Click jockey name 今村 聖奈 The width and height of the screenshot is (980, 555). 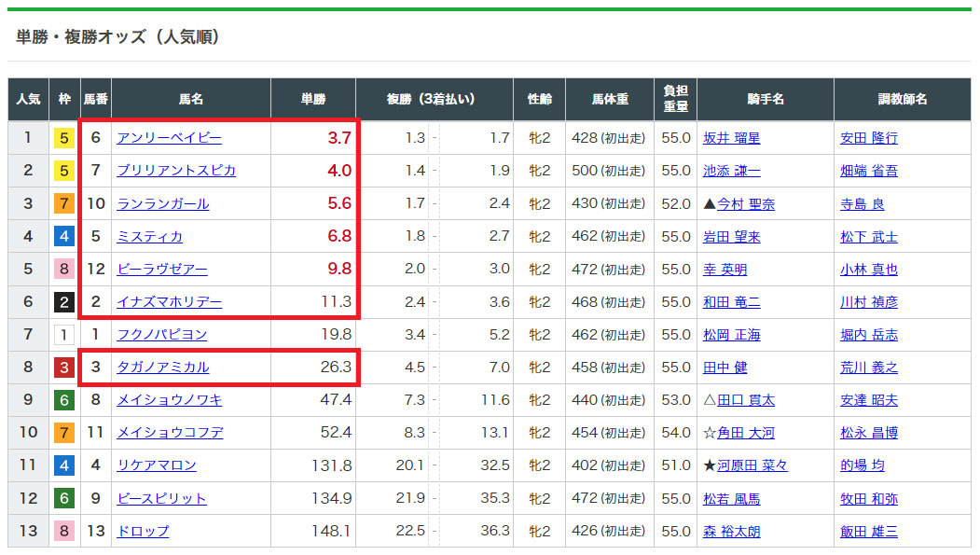pyautogui.click(x=746, y=203)
